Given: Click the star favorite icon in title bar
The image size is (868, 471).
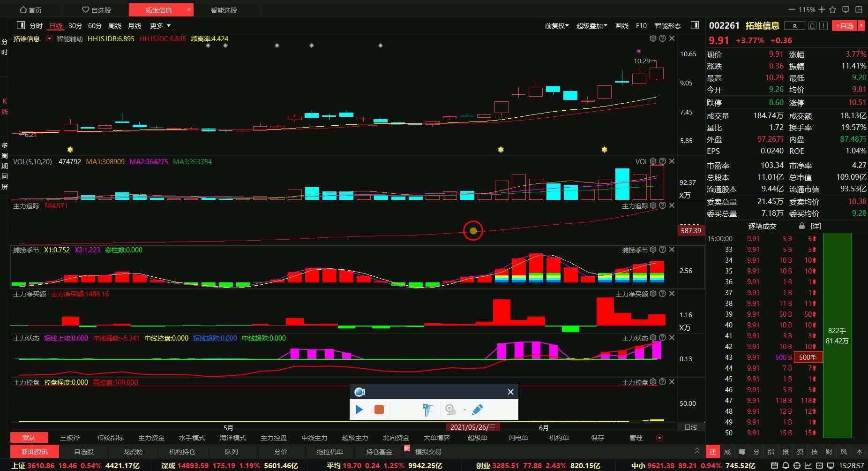Looking at the screenshot, I should 833,9.
